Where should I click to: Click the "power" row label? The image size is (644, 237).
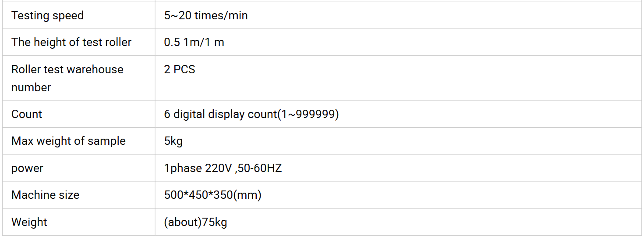pos(27,169)
